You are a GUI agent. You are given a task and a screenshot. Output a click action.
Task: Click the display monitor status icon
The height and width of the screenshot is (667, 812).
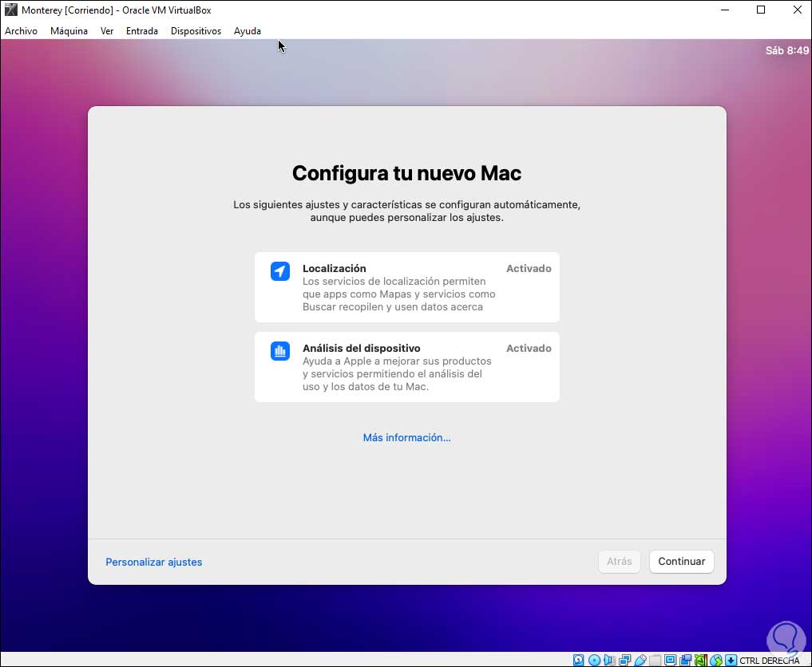[x=670, y=661]
